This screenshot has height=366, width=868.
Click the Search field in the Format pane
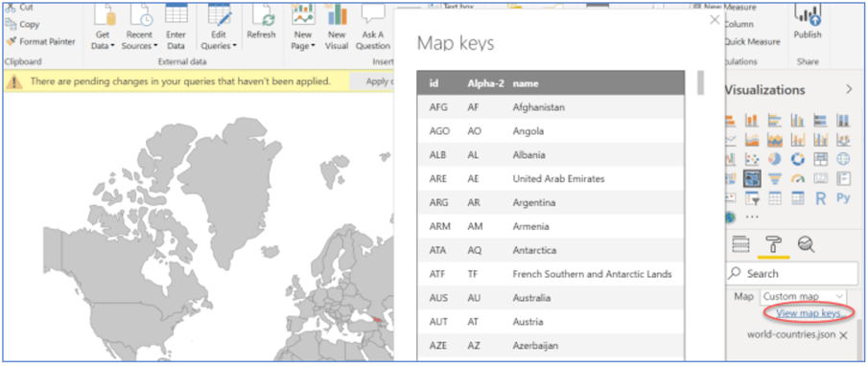(x=791, y=274)
